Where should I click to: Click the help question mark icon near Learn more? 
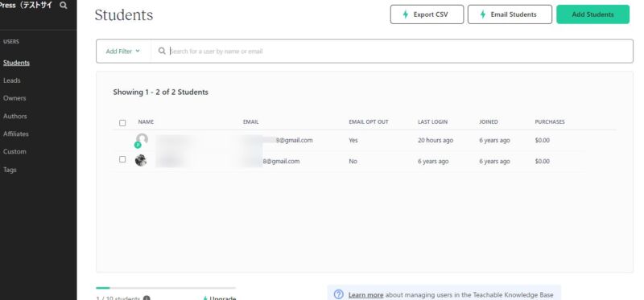tap(338, 294)
